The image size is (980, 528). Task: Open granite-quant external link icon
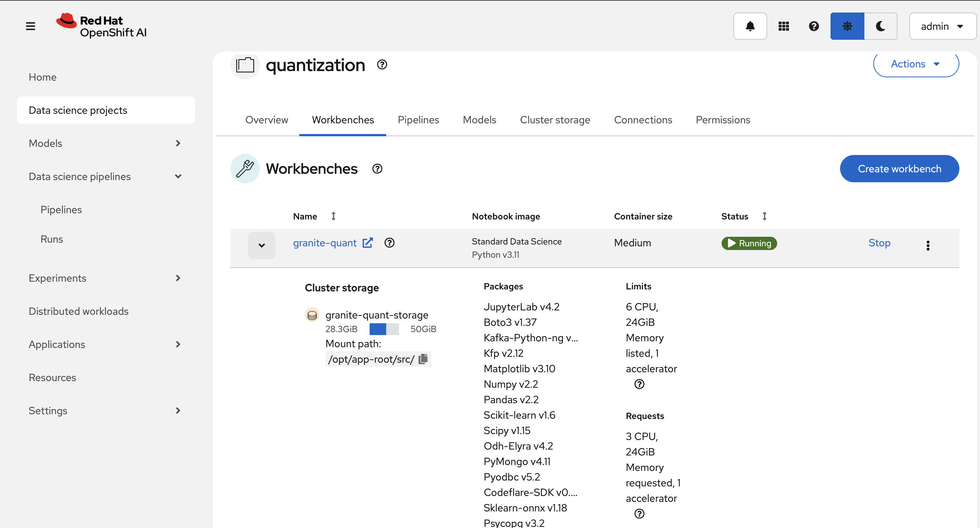[367, 243]
